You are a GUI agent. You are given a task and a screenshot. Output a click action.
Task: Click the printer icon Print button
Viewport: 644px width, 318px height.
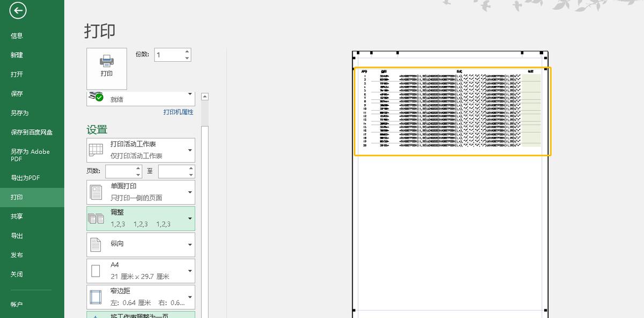[107, 68]
